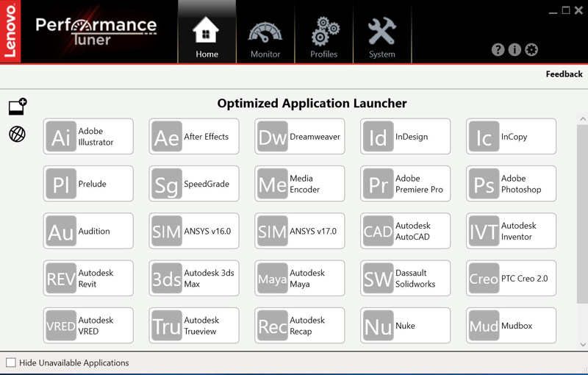Open the Nuke application tile

[406, 326]
